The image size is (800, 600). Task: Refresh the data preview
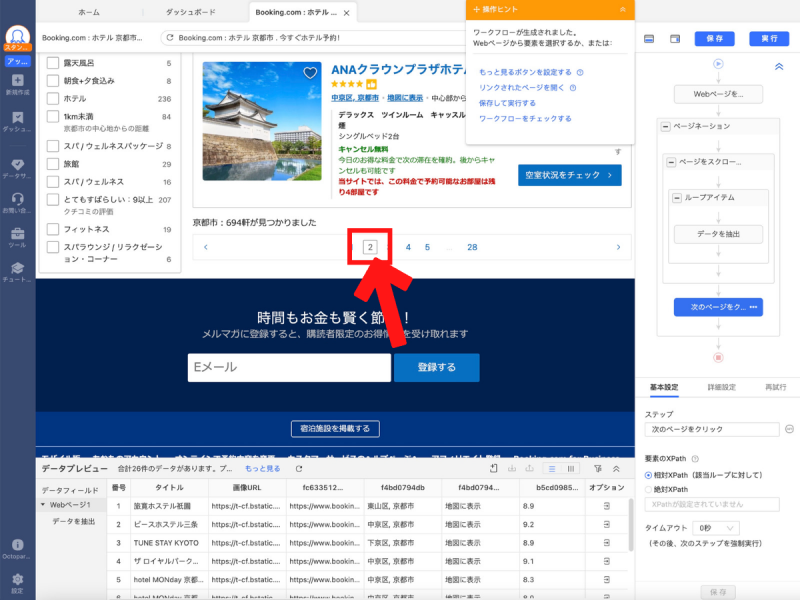click(299, 468)
